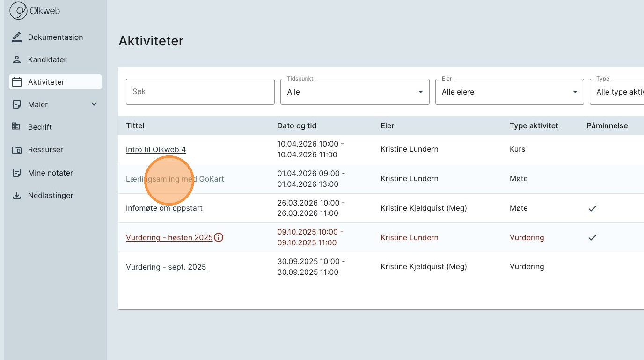Screen dimensions: 644x360
Task: Open the Tidspunkt dropdown
Action: [355, 92]
